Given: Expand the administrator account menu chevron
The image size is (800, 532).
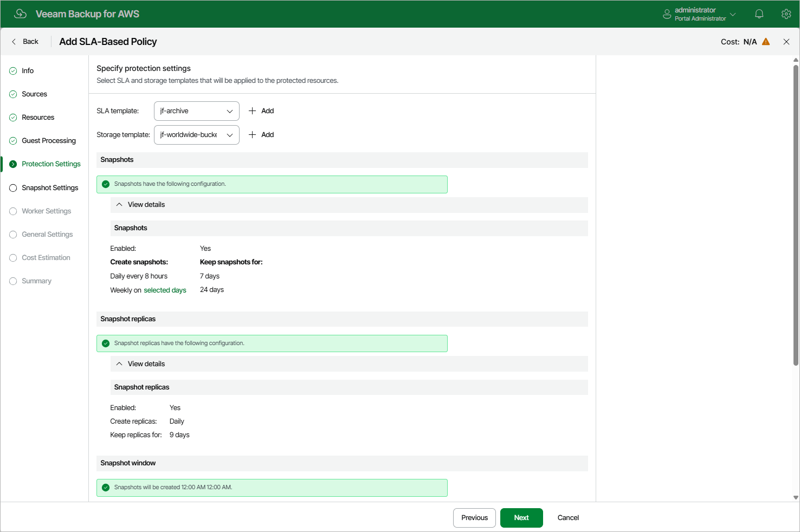Looking at the screenshot, I should [x=733, y=14].
